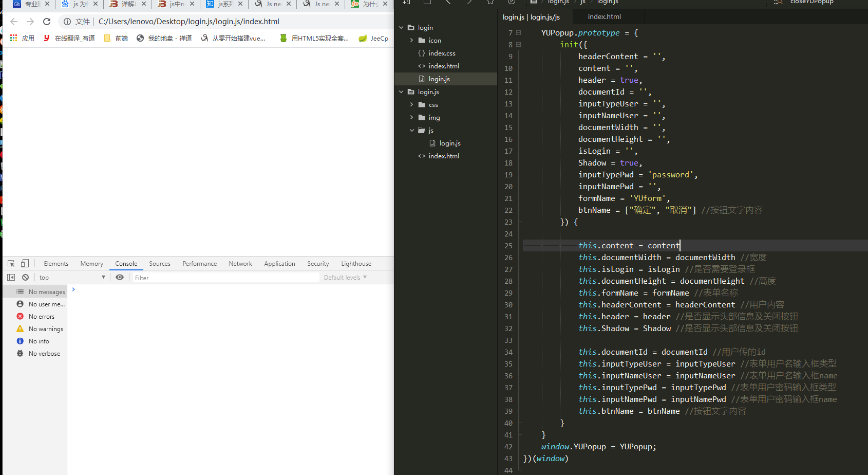Open index.html under the login folder
Image resolution: width=868 pixels, height=475 pixels.
tap(444, 66)
